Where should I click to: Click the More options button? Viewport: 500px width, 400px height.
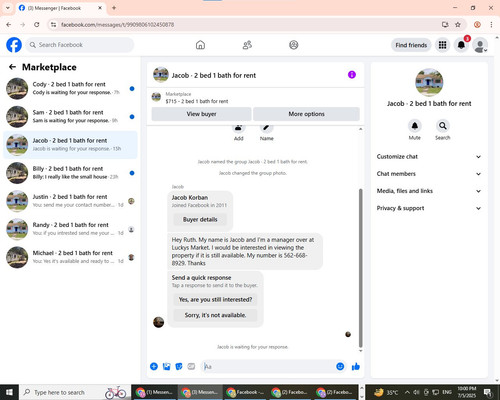[306, 114]
